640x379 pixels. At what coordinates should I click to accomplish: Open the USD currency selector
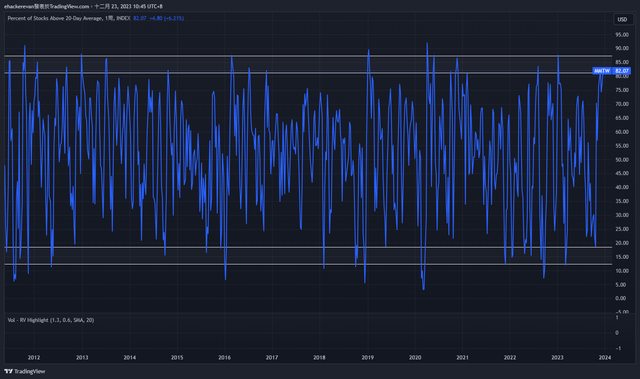coord(622,20)
